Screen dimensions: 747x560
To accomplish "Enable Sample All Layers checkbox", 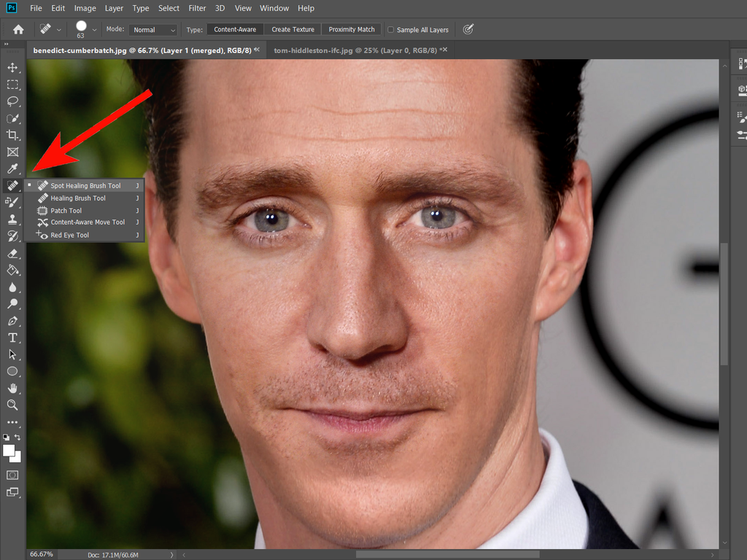I will click(x=391, y=29).
